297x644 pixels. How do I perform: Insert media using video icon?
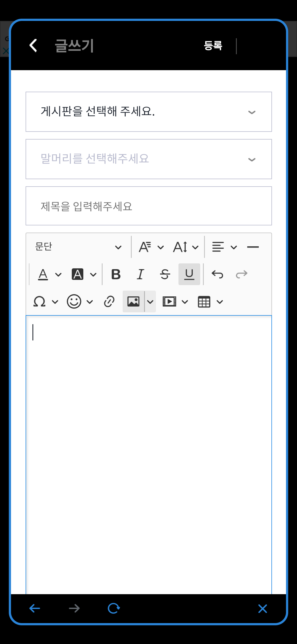[x=175, y=301]
